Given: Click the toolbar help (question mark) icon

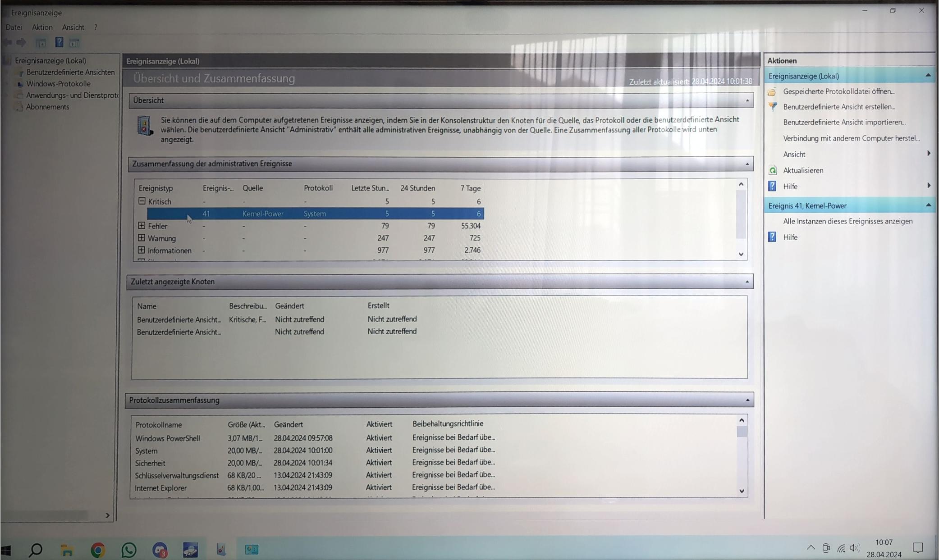Looking at the screenshot, I should [59, 42].
